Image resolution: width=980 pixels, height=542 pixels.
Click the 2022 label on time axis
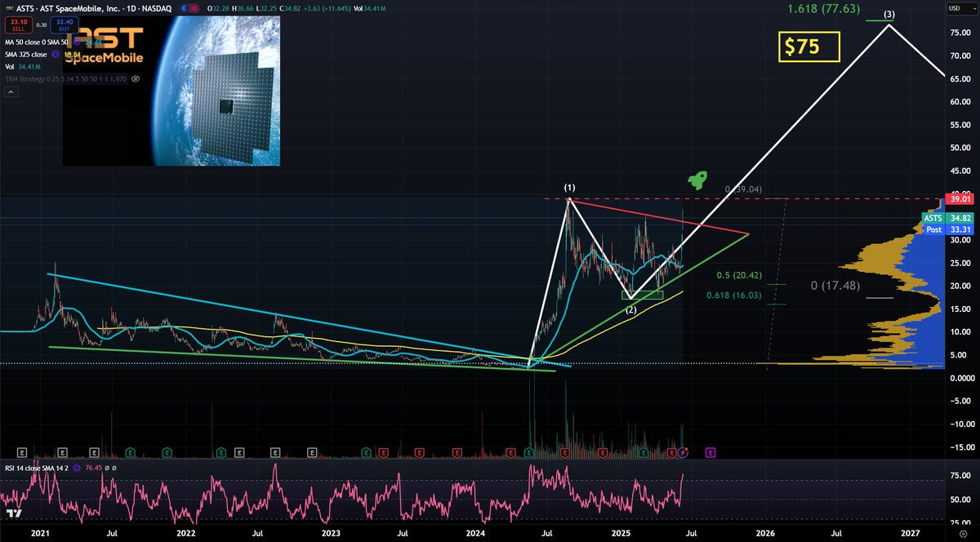click(x=185, y=532)
